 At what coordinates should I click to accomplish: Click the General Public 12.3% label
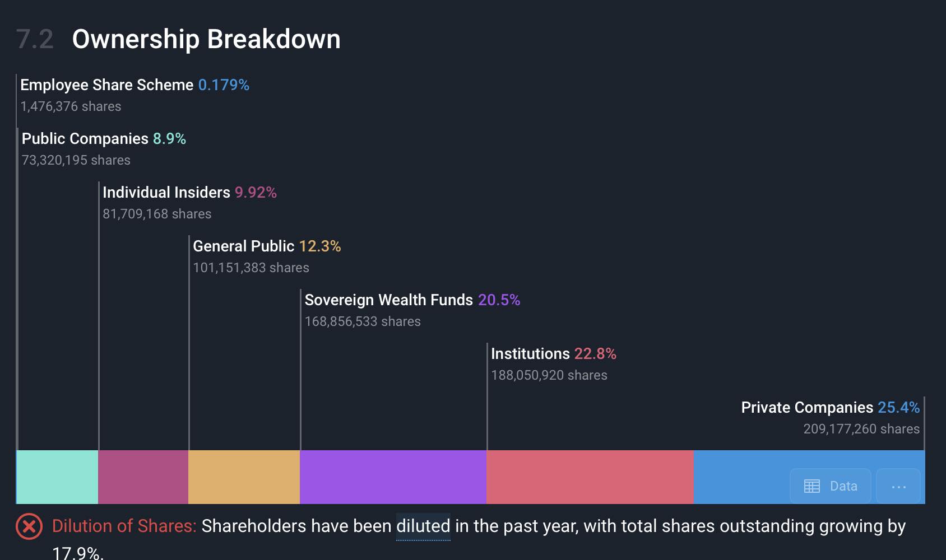point(267,246)
